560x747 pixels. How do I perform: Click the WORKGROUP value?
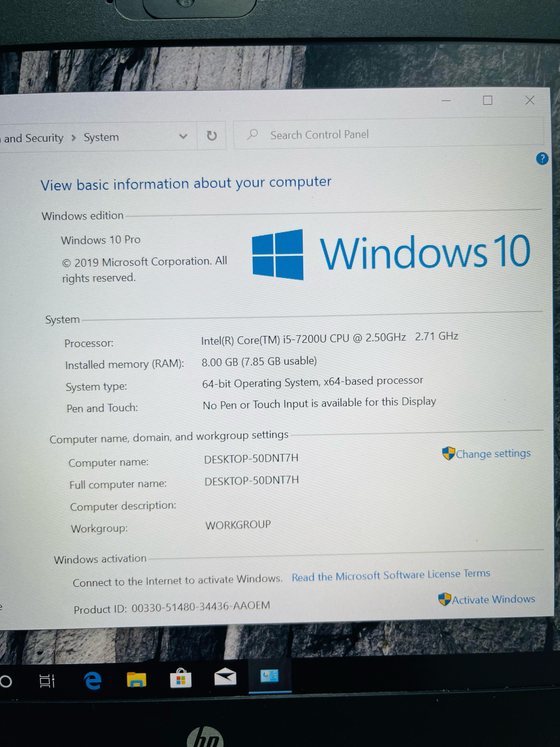(238, 525)
